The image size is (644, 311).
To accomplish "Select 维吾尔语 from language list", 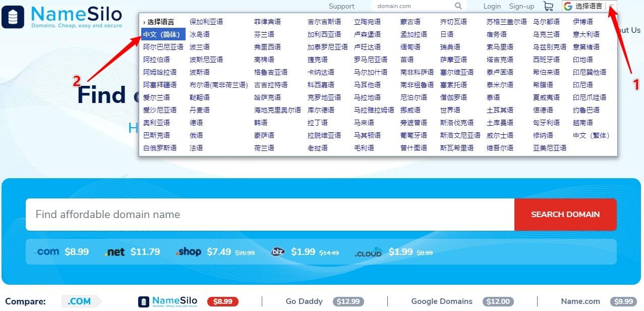I will tap(500, 148).
